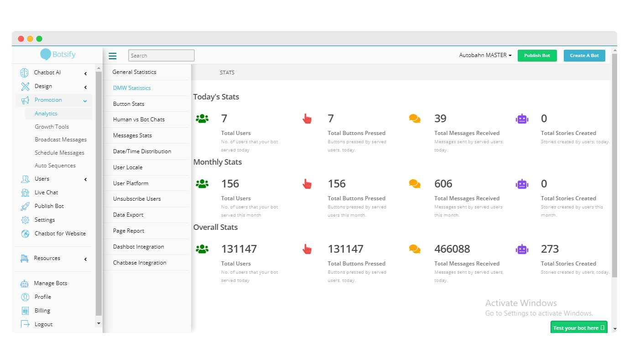Click the Manage Bots robot icon
This screenshot has width=629, height=364.
25,283
